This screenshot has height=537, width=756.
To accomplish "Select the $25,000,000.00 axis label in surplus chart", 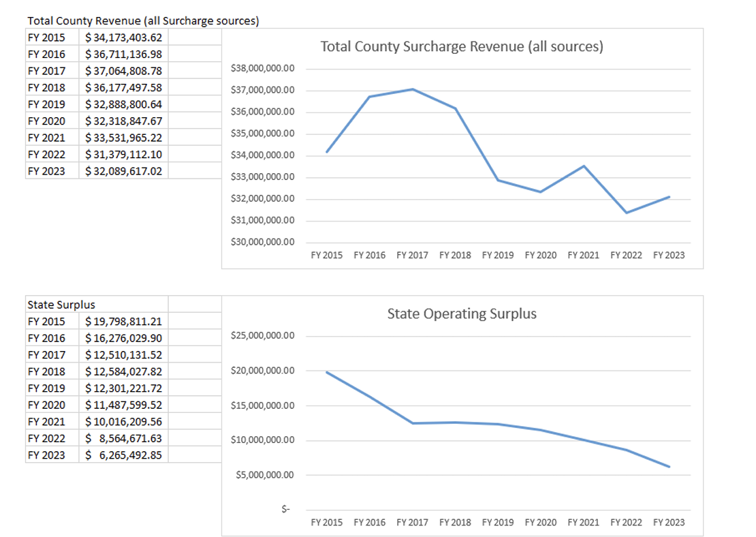I will click(265, 336).
